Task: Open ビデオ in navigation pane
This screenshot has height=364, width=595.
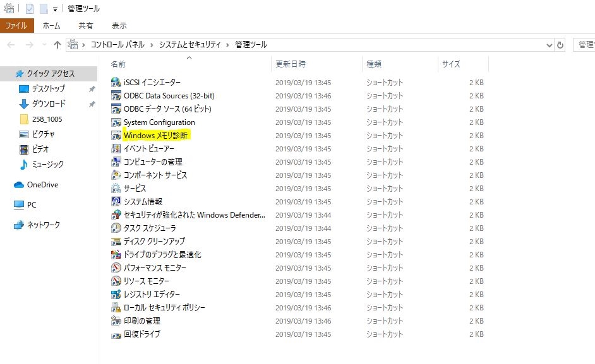Action: click(40, 150)
